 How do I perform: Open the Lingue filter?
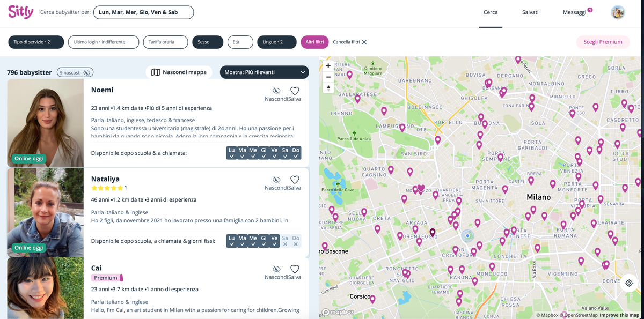[277, 42]
